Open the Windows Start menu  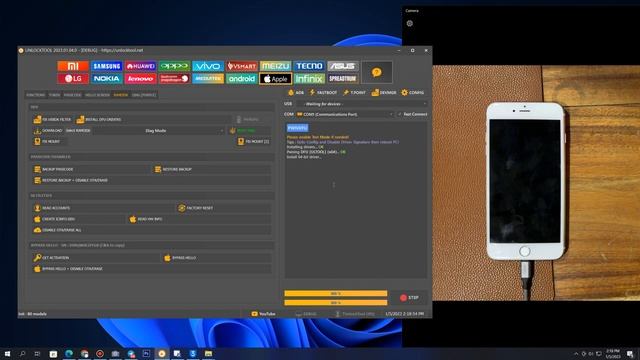7,353
